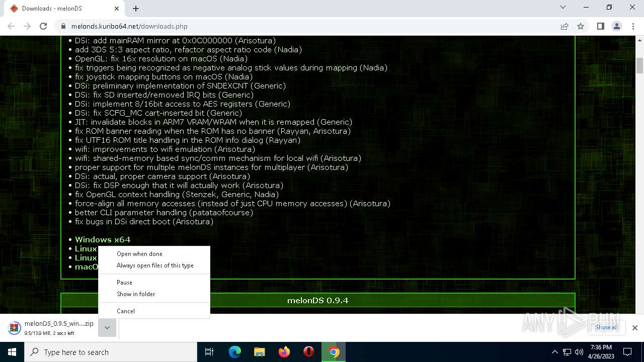Open File Explorer from the taskbar

point(260,352)
